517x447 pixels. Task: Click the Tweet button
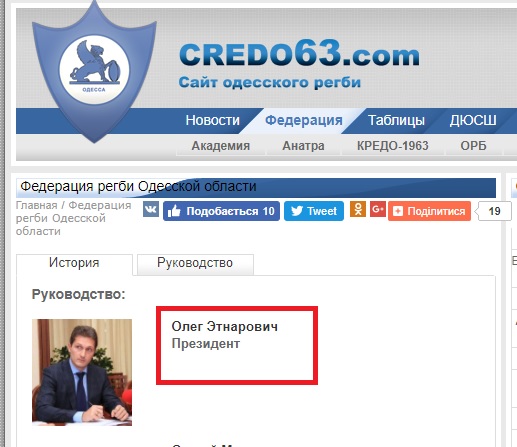coord(314,211)
